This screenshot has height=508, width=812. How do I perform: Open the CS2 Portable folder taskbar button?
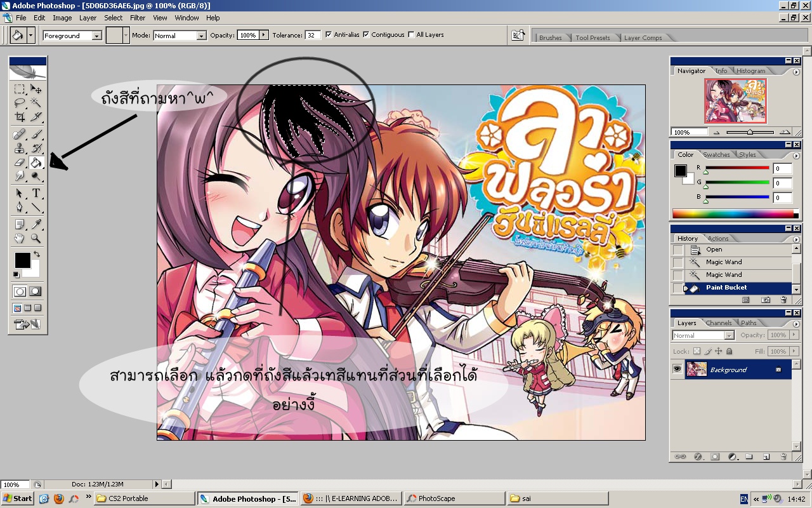145,498
